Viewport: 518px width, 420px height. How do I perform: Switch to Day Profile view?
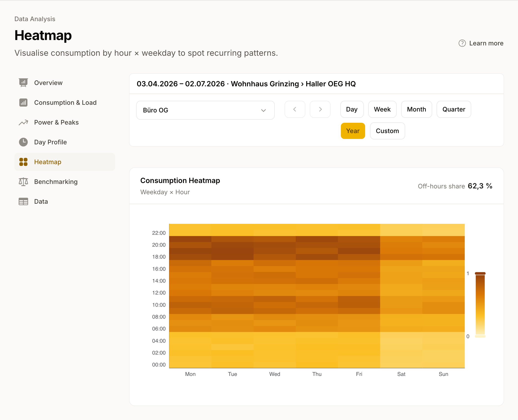point(65,142)
